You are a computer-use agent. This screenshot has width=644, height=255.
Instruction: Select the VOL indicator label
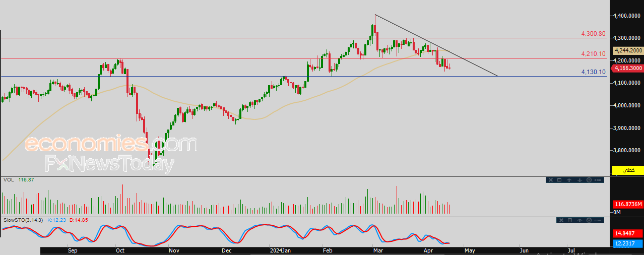pyautogui.click(x=9, y=179)
